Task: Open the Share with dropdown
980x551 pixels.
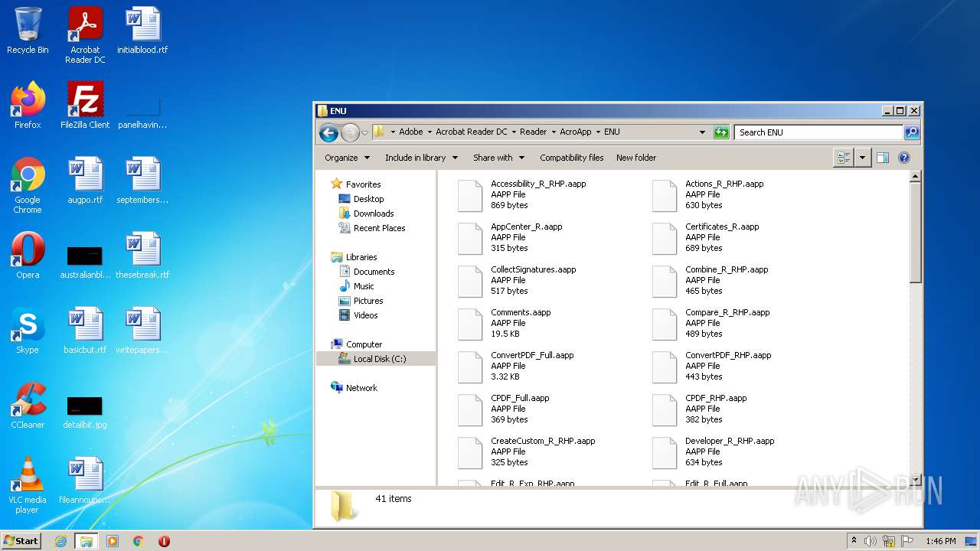Action: 499,158
